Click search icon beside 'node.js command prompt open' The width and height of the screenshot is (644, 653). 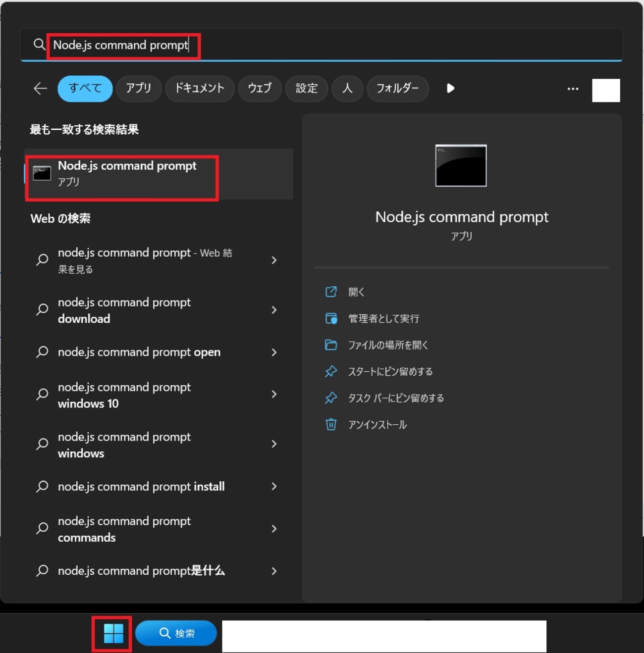42,352
